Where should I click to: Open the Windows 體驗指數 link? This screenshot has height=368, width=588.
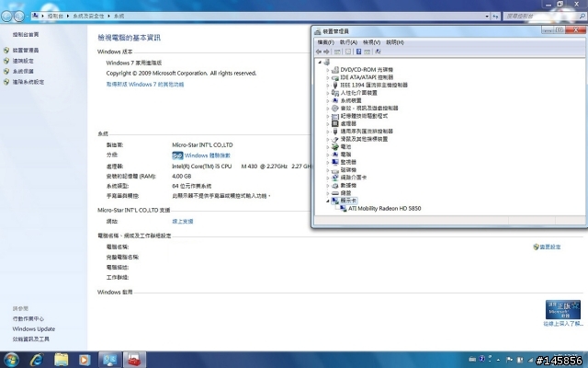208,155
